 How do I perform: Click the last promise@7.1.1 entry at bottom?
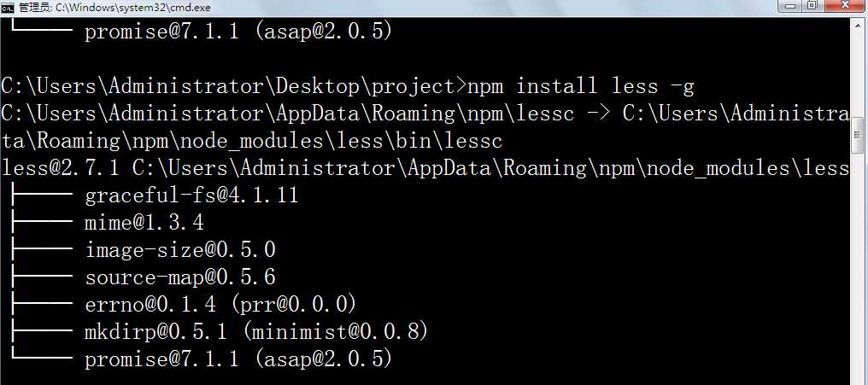click(238, 359)
